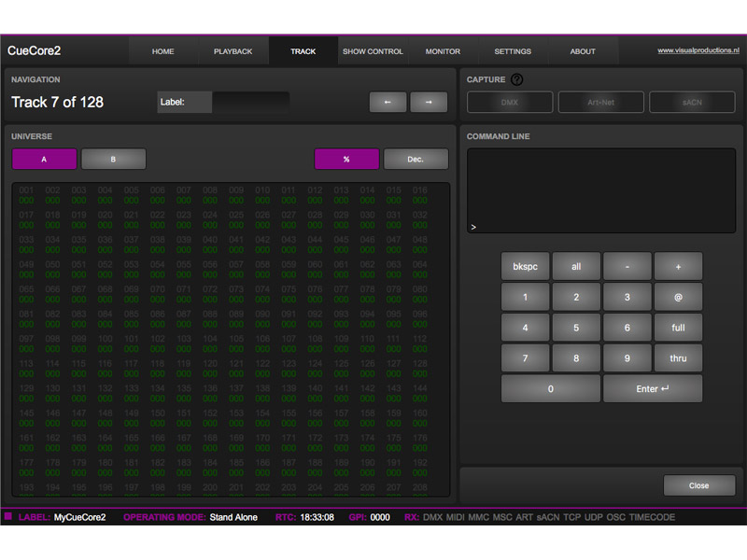This screenshot has width=747, height=560.
Task: Open the Playback tab
Action: 233,51
